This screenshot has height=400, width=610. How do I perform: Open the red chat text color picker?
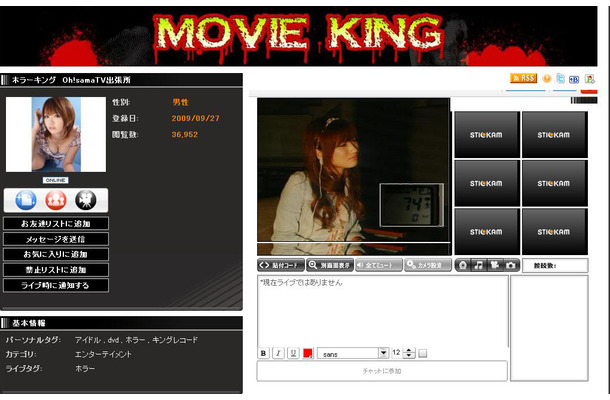point(308,353)
